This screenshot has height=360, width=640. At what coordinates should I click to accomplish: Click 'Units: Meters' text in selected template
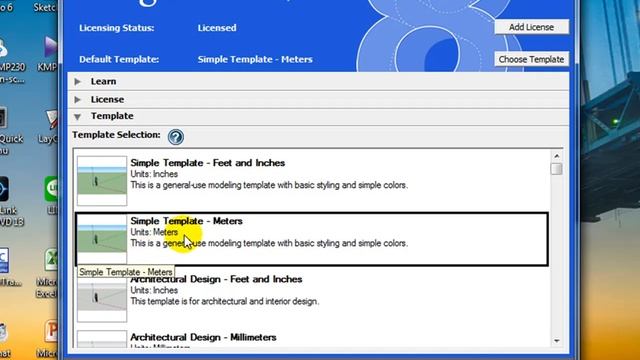tap(154, 232)
